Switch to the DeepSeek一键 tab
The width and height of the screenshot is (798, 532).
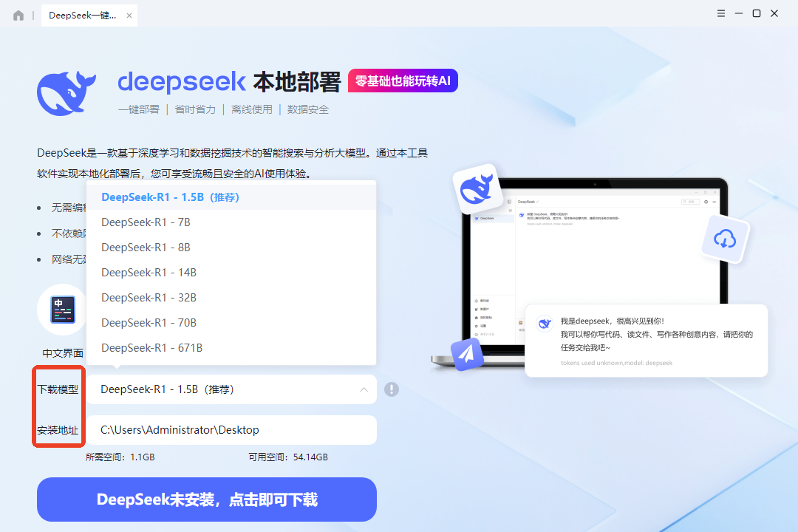pyautogui.click(x=83, y=15)
